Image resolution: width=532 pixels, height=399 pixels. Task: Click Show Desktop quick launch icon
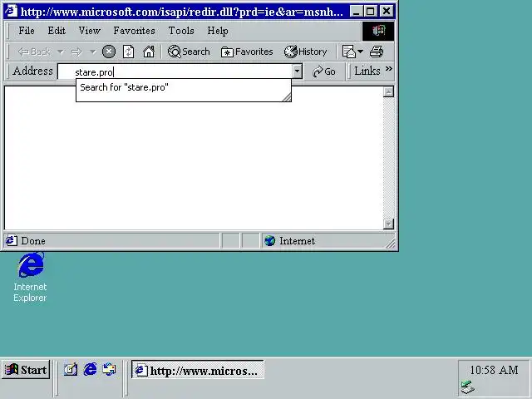pos(71,369)
